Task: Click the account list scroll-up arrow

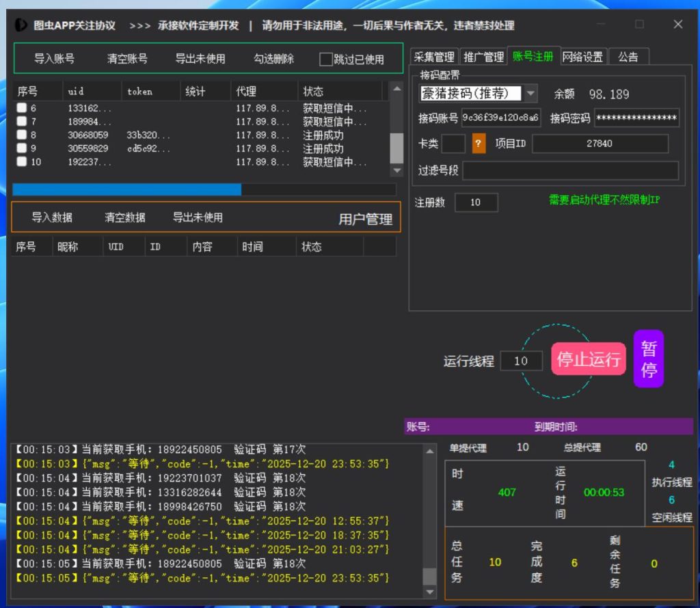Action: 396,89
